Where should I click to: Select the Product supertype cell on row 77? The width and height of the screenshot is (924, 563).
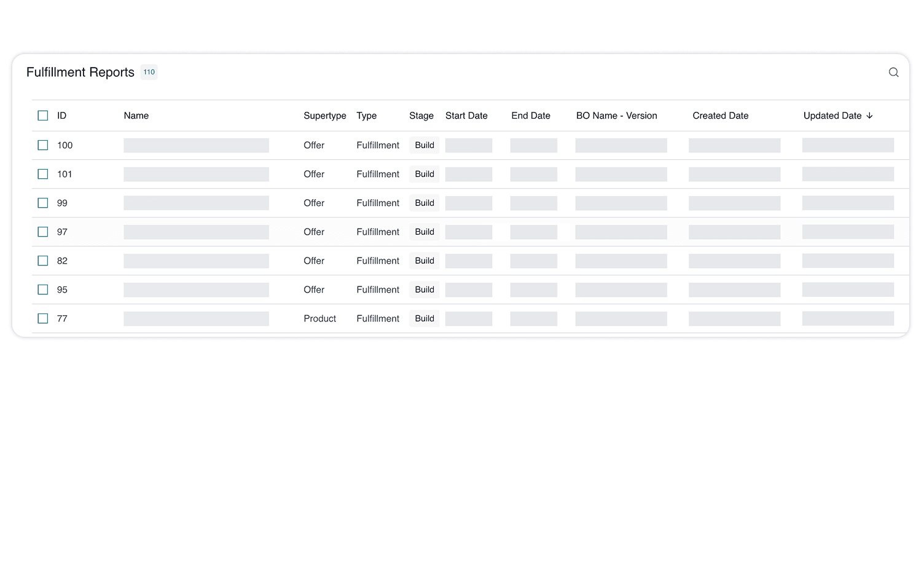pyautogui.click(x=319, y=318)
